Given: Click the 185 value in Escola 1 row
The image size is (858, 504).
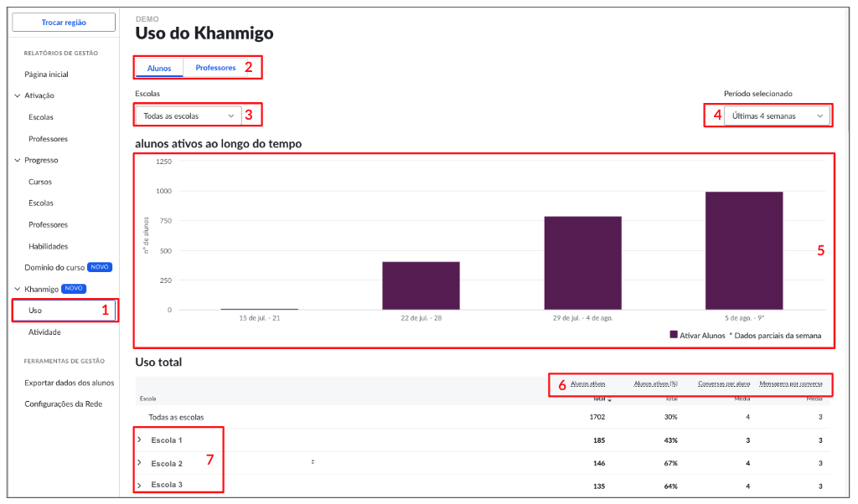Looking at the screenshot, I should coord(599,440).
